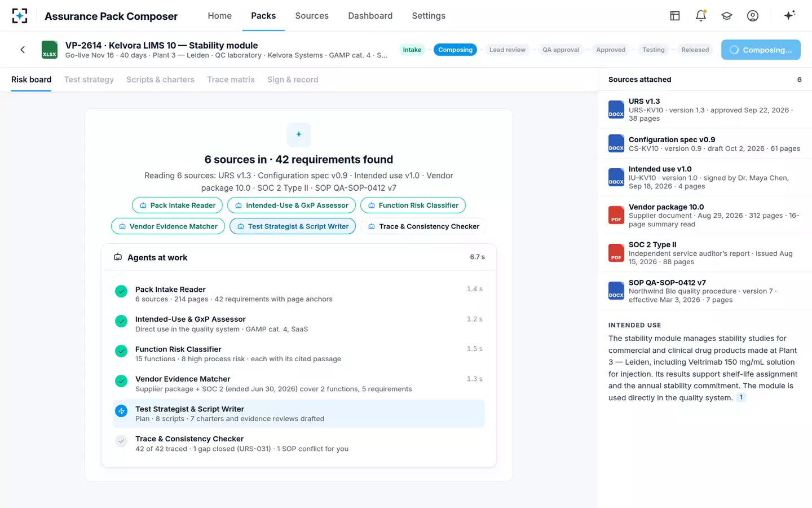
Task: Select the Vendor Evidence Matcher agent row
Action: tap(299, 384)
